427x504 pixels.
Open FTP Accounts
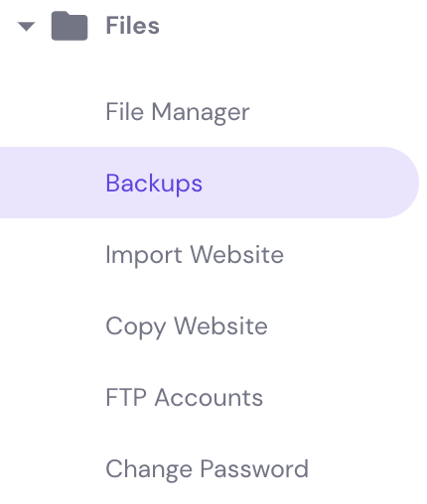click(x=185, y=398)
